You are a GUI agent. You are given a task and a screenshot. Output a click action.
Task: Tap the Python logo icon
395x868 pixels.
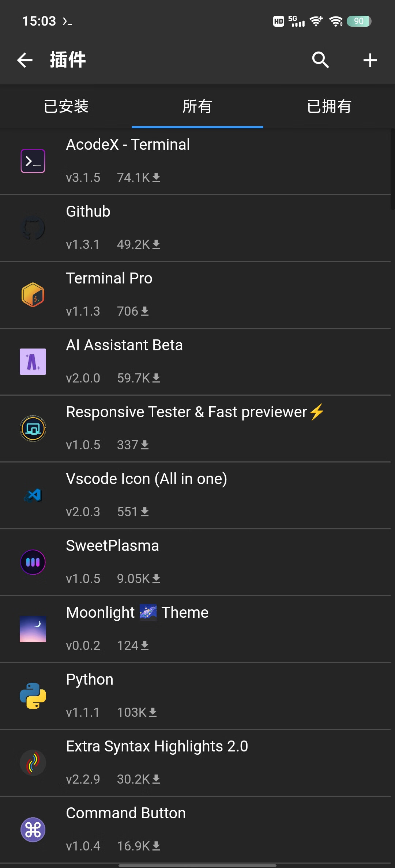[33, 696]
